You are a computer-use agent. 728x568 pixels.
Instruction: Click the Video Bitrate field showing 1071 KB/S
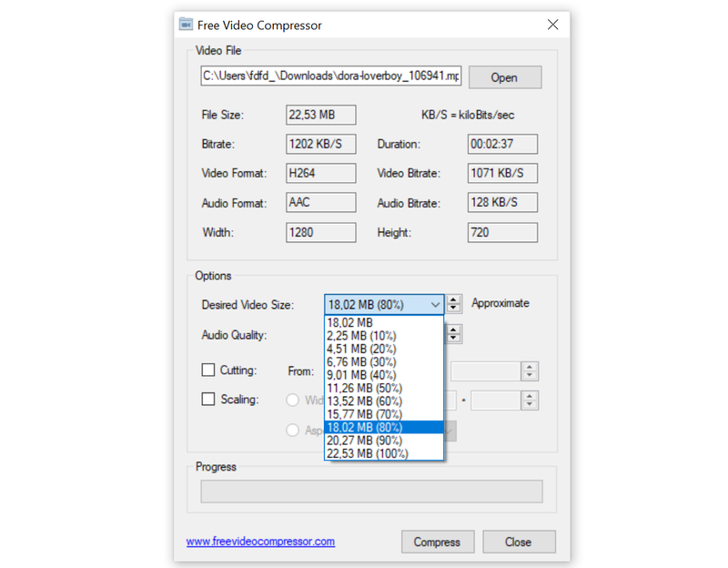(502, 173)
